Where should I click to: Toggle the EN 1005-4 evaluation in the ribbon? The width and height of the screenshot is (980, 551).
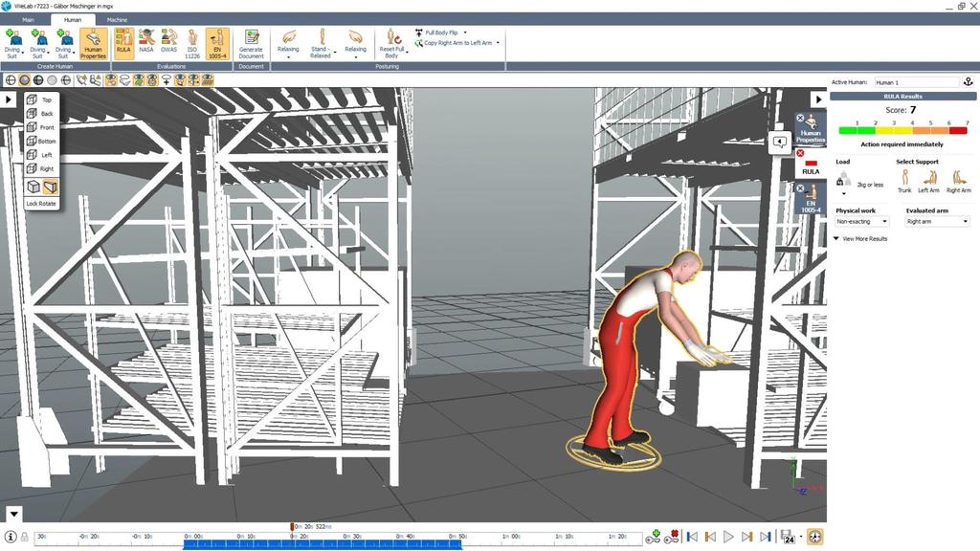tap(217, 44)
